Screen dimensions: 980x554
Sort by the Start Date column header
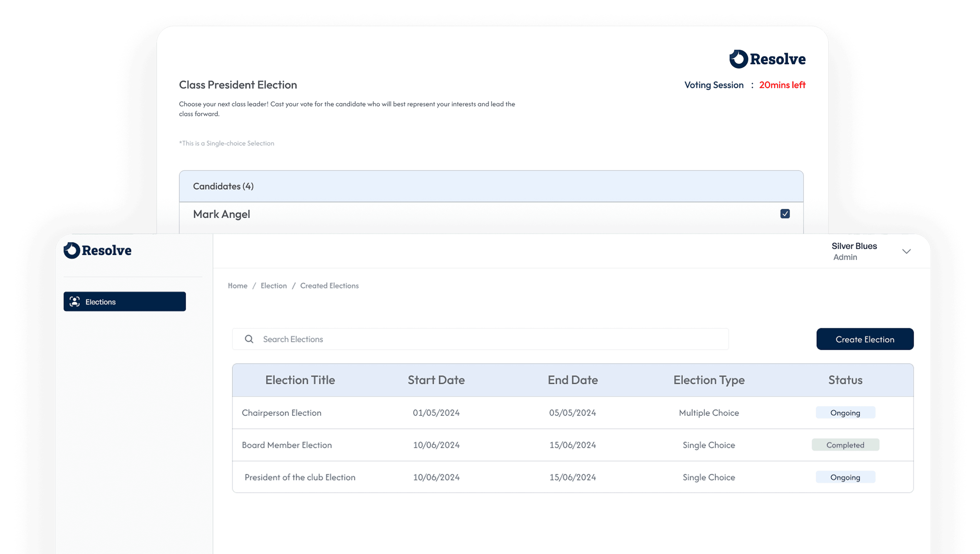(436, 380)
